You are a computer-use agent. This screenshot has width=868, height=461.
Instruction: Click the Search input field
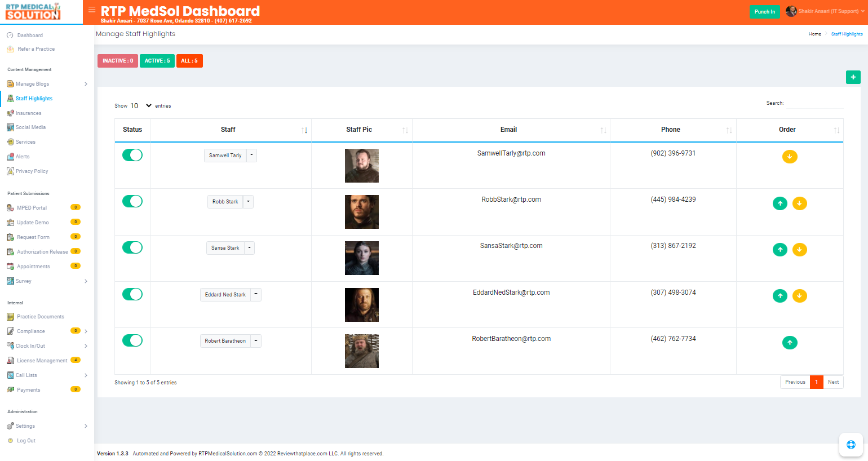tap(814, 103)
